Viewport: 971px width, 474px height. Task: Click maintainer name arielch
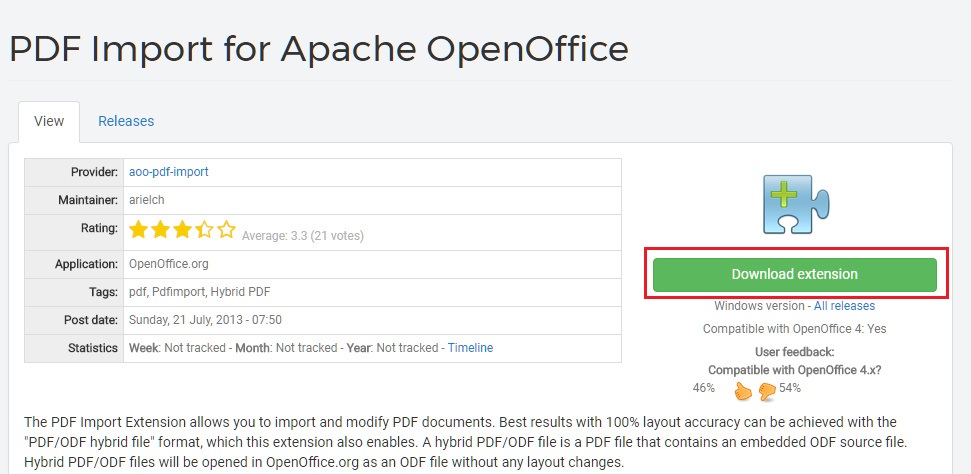pos(150,200)
